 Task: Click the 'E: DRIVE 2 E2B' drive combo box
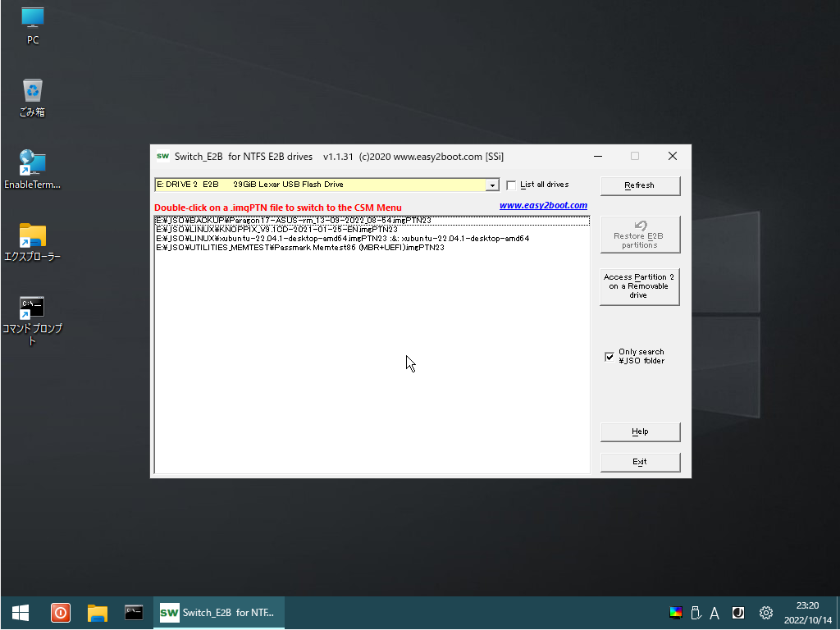[x=326, y=185]
